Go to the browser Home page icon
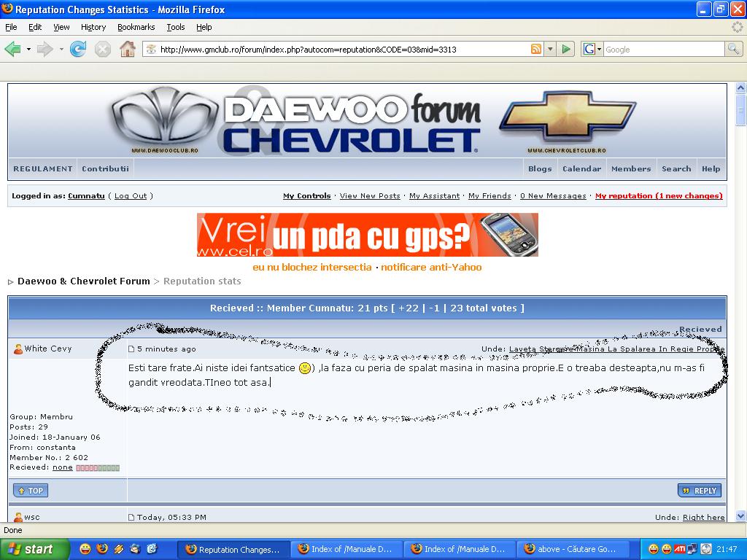747x560 pixels. pos(128,49)
